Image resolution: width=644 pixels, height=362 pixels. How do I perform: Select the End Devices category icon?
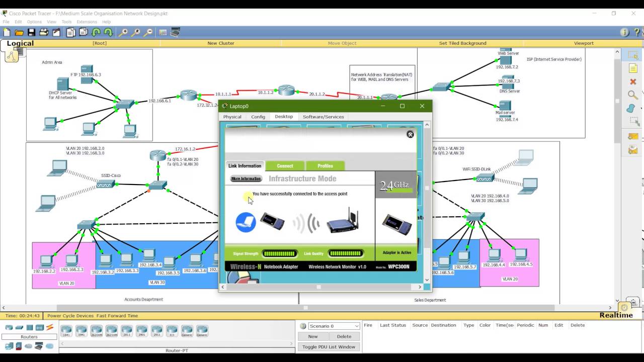point(9,346)
